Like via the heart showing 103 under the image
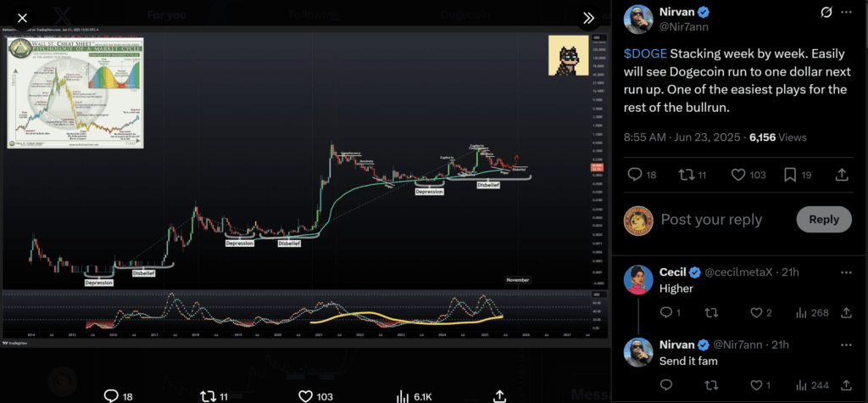Screen dimensions: 868x403 tap(315, 396)
